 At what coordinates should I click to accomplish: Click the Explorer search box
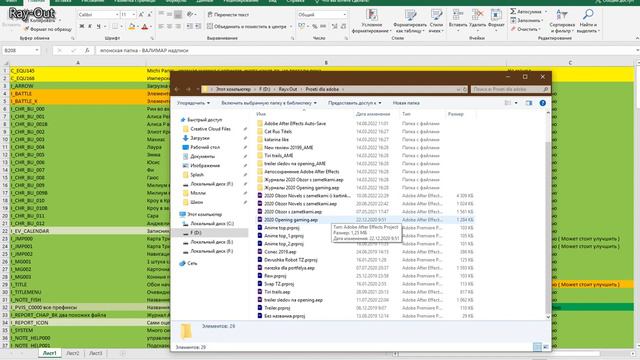tap(510, 89)
